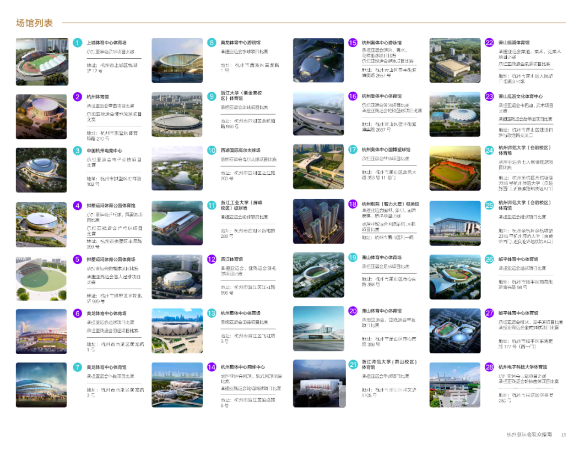Screen dimensions: 581x454
Task: Click the 场馆列表 page heading
Action: (x=34, y=23)
